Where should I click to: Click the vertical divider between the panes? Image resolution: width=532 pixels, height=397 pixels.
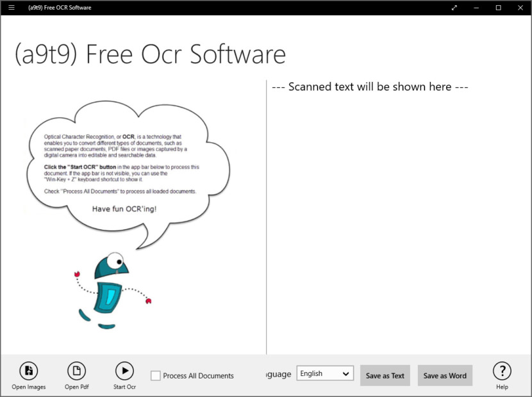267,218
